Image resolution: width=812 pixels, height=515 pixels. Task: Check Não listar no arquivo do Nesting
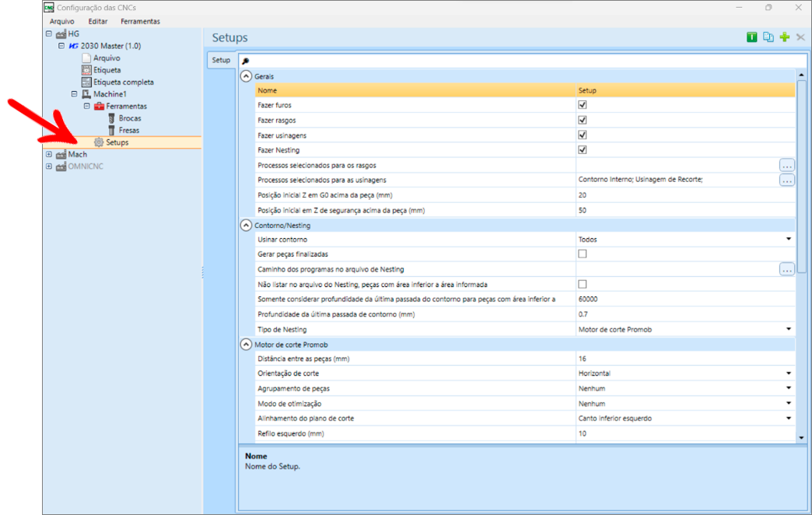point(583,285)
